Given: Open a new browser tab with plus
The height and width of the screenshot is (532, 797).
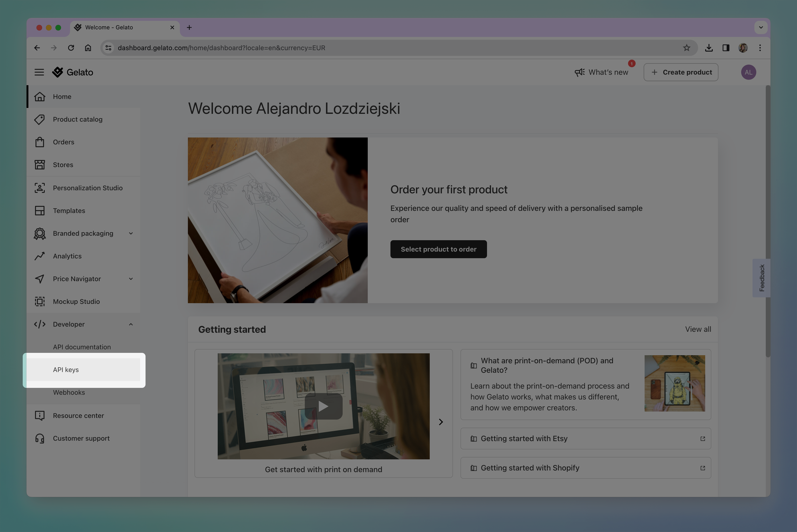Looking at the screenshot, I should [189, 27].
